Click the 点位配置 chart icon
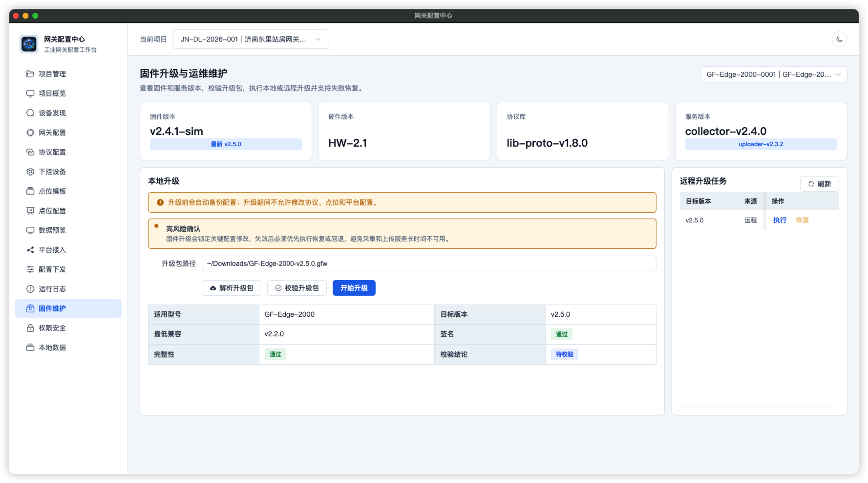This screenshot has width=868, height=483. coord(30,211)
